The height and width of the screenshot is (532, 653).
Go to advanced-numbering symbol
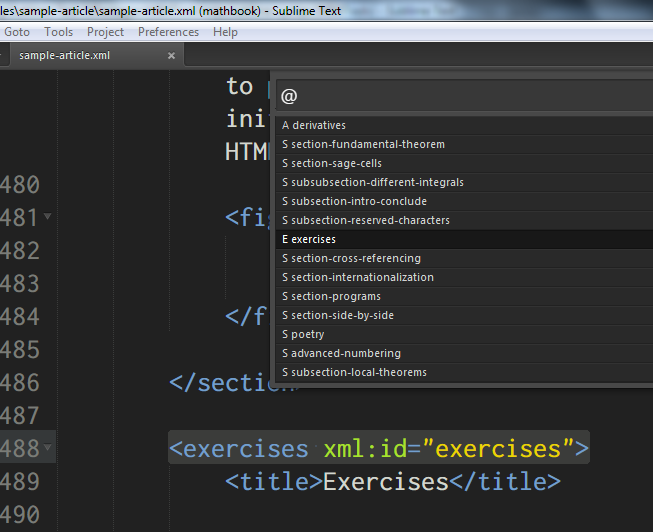[464, 353]
